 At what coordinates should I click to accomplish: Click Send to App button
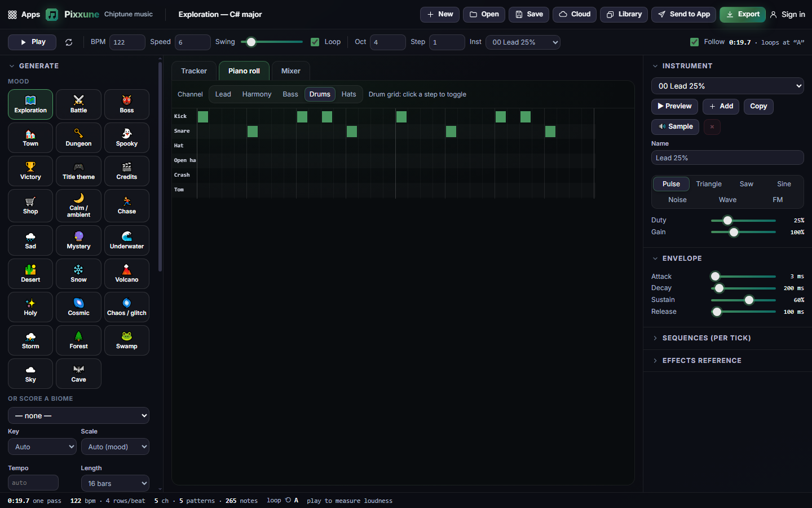point(684,15)
